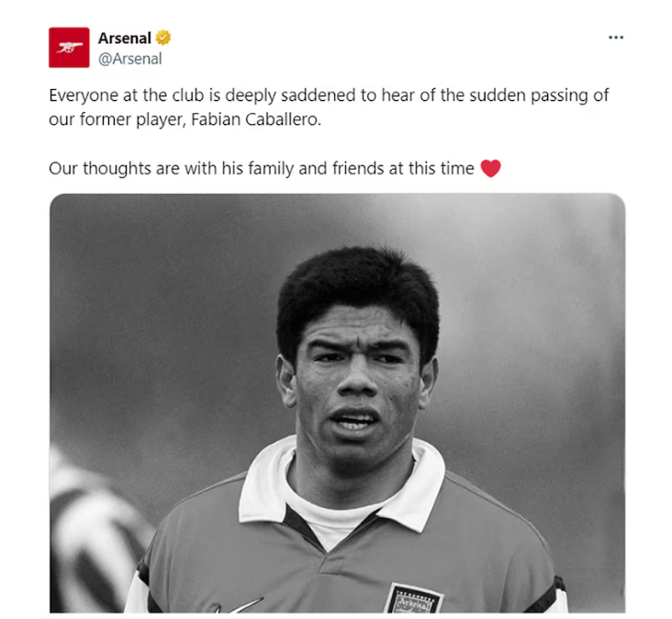The image size is (672, 619).
Task: Click the grey blurred background beside the player
Action: [x=536, y=343]
